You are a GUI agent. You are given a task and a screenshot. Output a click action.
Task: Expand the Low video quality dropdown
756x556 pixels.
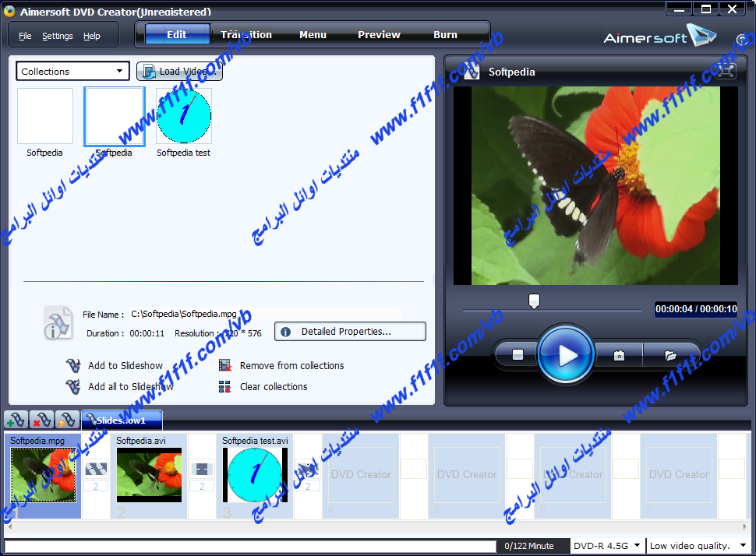click(x=699, y=546)
